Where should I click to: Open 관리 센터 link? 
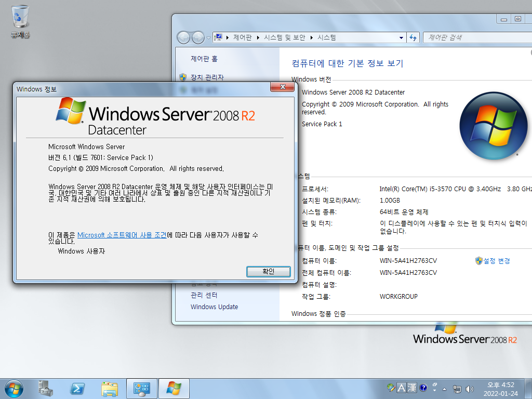click(x=204, y=295)
